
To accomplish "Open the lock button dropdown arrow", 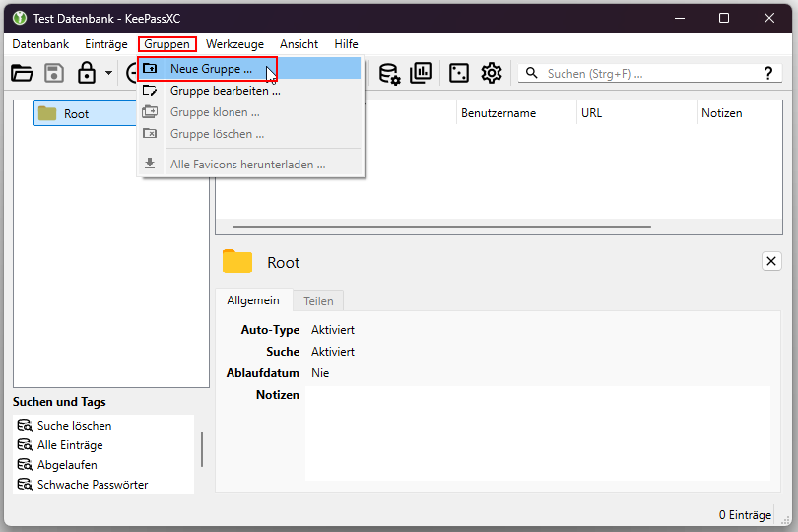I will [x=109, y=73].
